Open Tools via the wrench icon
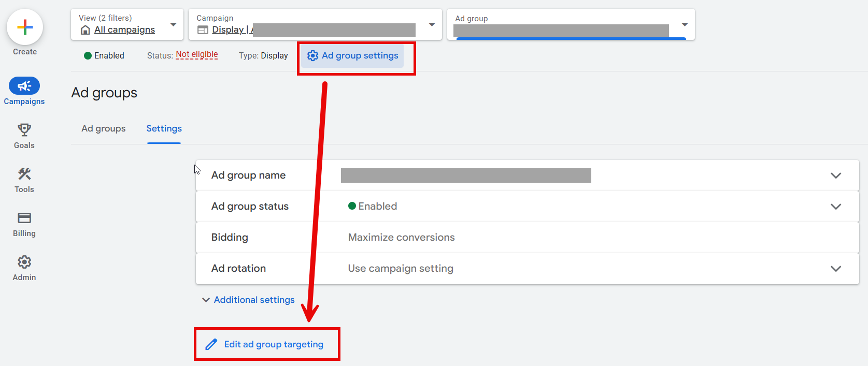 24,173
